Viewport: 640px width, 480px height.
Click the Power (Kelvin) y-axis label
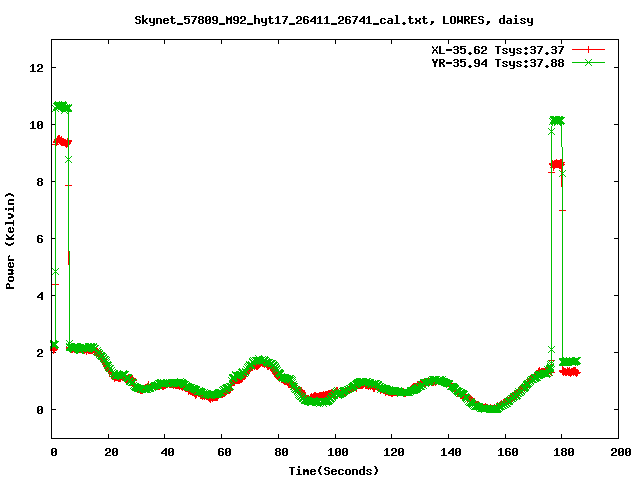[10, 241]
